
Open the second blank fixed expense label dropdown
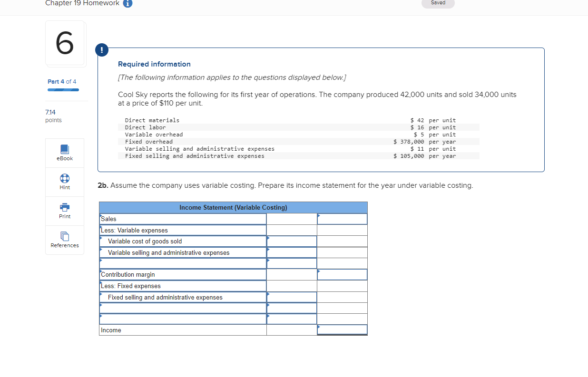[x=183, y=319]
